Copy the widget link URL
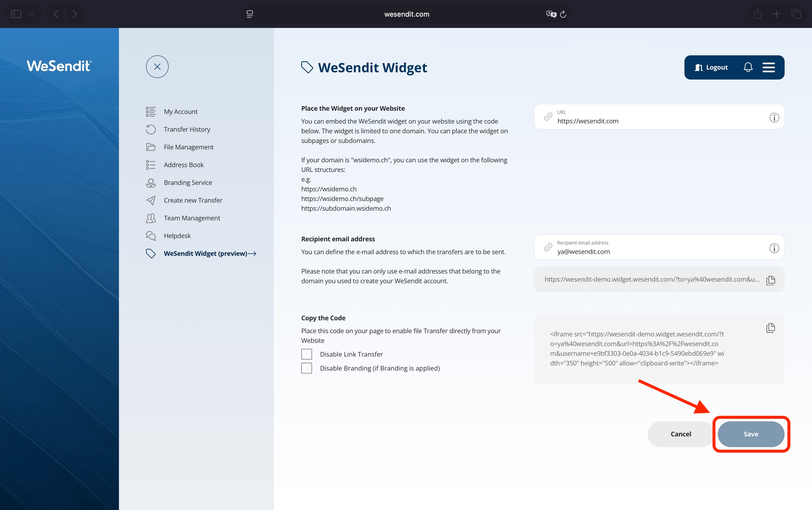812x510 pixels. 771,280
